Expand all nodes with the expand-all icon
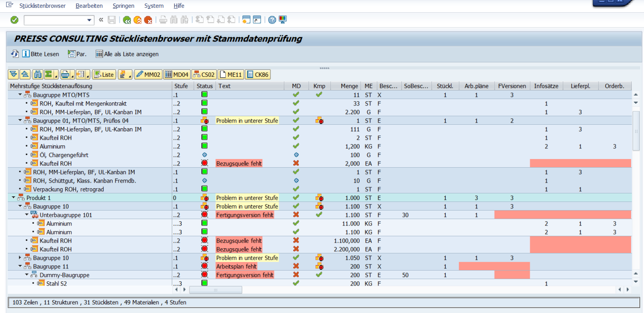The width and height of the screenshot is (644, 313). click(13, 75)
